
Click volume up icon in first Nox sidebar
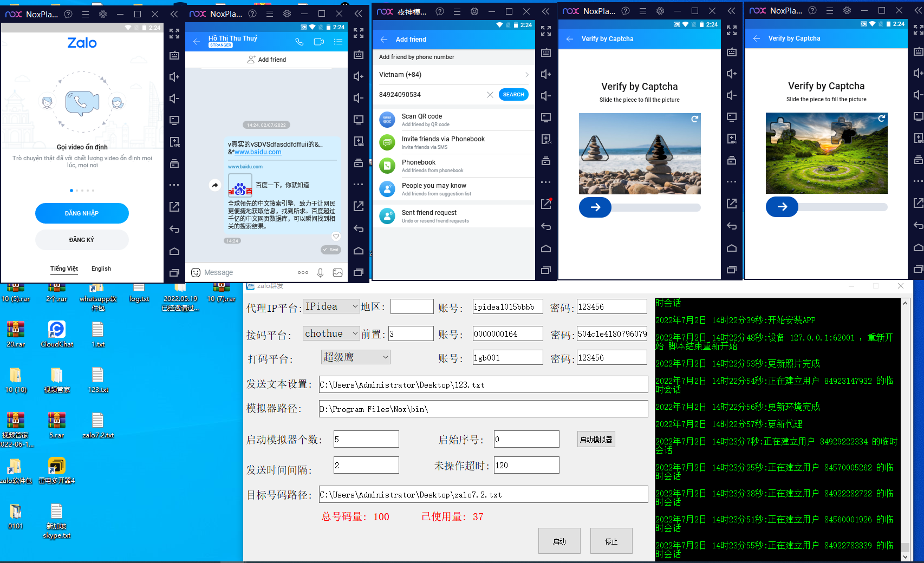click(x=174, y=77)
